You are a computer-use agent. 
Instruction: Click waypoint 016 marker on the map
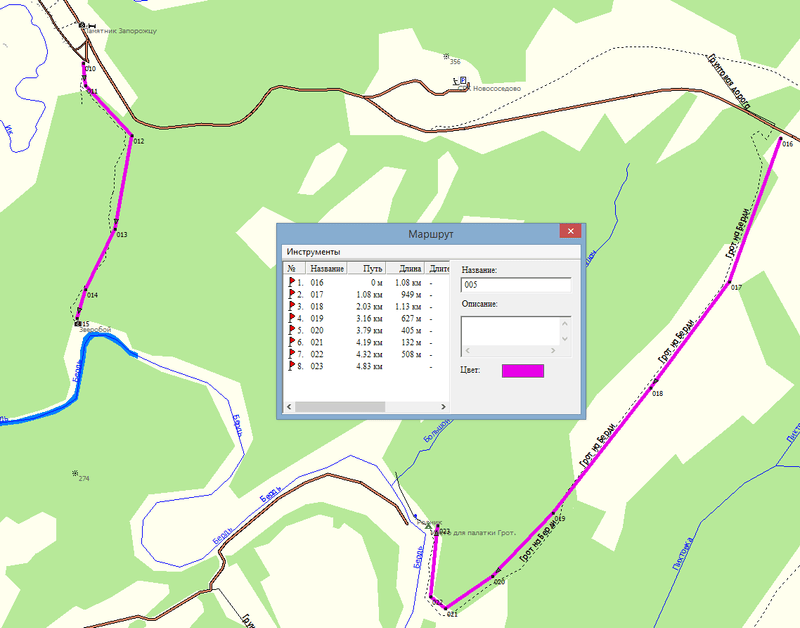pos(781,138)
